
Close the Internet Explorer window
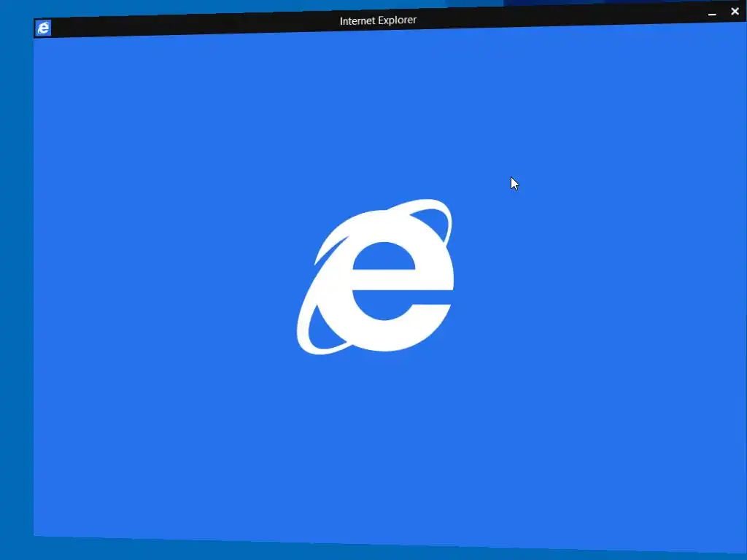pyautogui.click(x=735, y=12)
